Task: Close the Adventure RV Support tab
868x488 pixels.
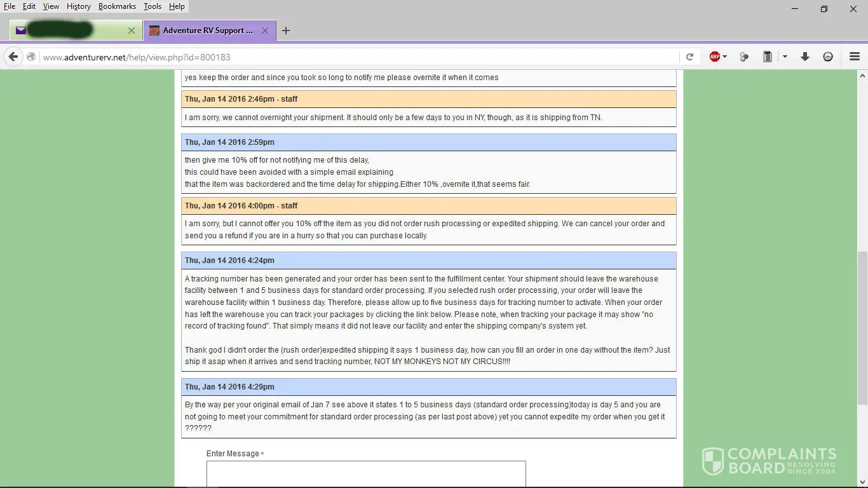Action: 265,30
